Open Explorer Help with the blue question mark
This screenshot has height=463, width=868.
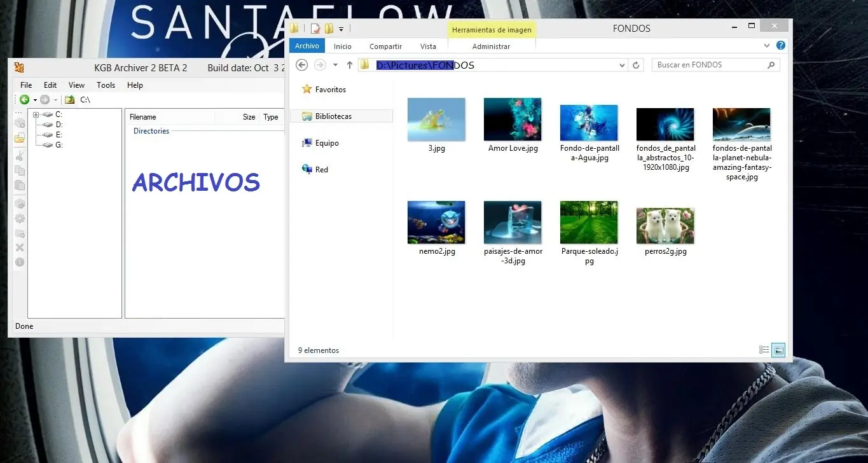781,46
